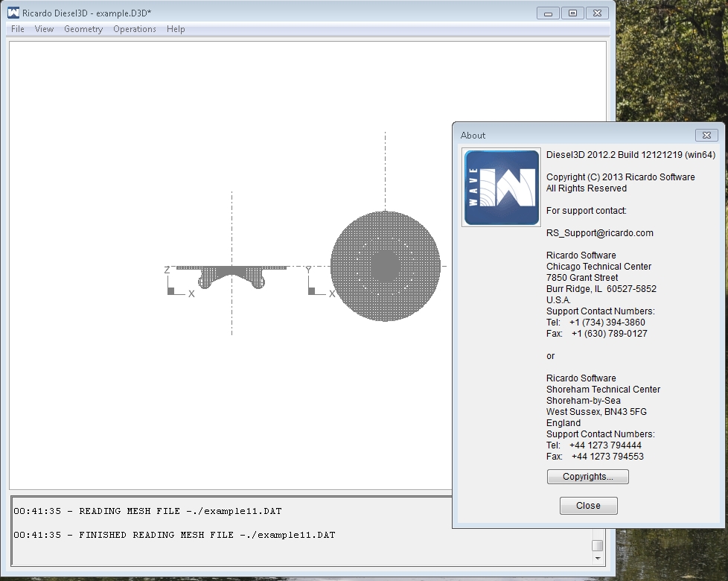728x581 pixels.
Task: Maximize the Ricardo Diesel3D window
Action: 572,13
